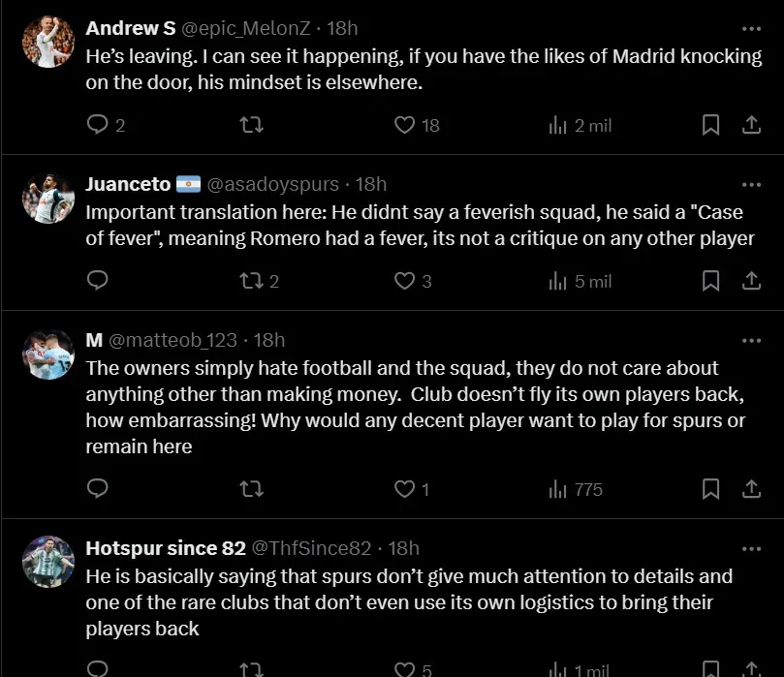The width and height of the screenshot is (784, 677).
Task: Open Hotspur since 82 profile name
Action: (166, 548)
